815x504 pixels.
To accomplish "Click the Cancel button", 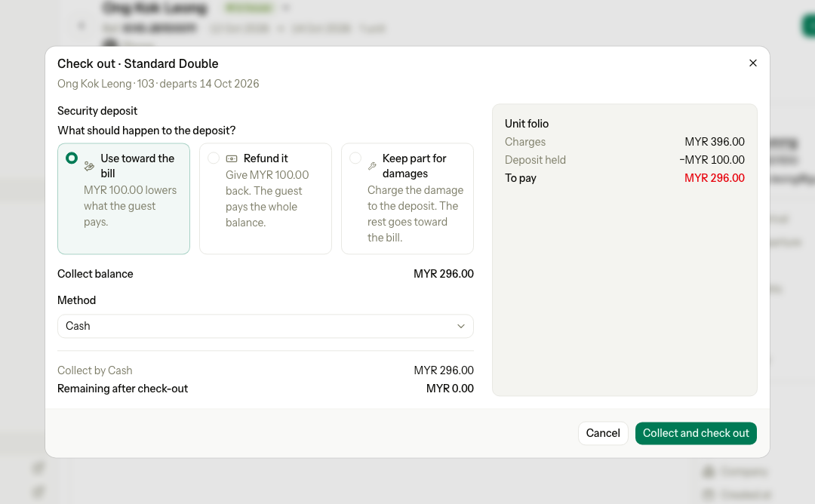I will tap(603, 433).
